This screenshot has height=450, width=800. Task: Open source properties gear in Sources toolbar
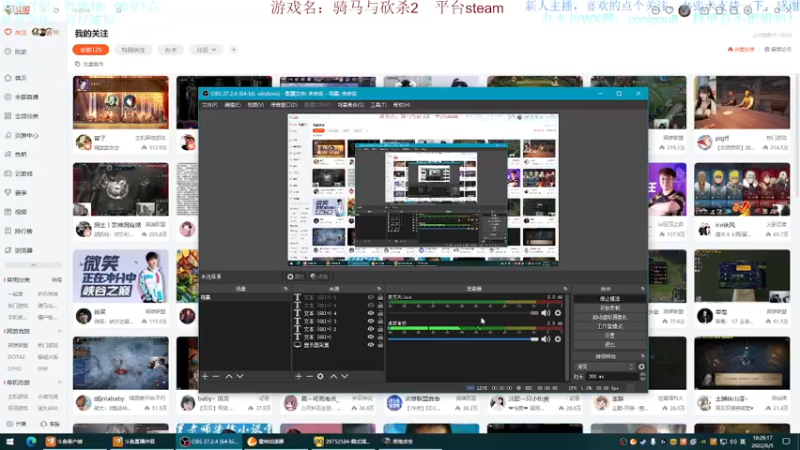click(x=320, y=376)
